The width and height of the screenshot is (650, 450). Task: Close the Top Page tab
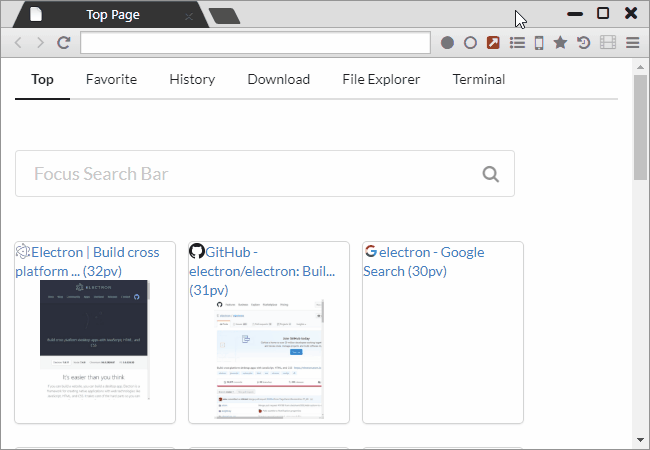[x=189, y=17]
